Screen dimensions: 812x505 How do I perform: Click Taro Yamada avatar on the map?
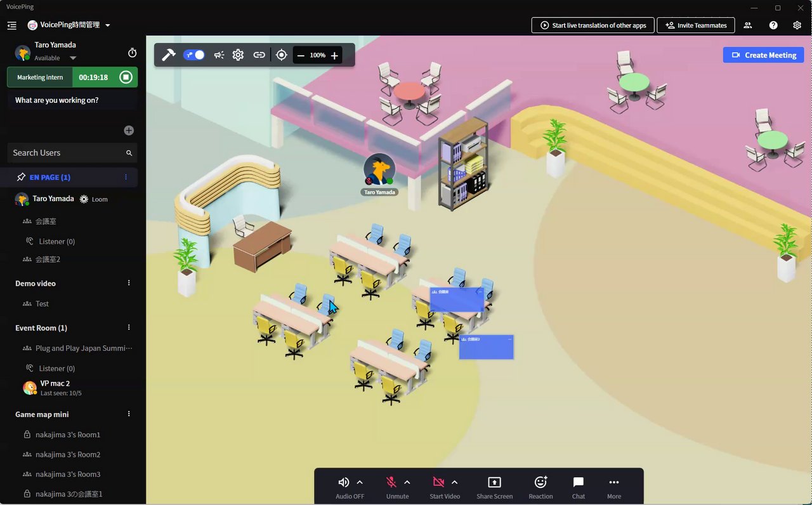(x=379, y=170)
